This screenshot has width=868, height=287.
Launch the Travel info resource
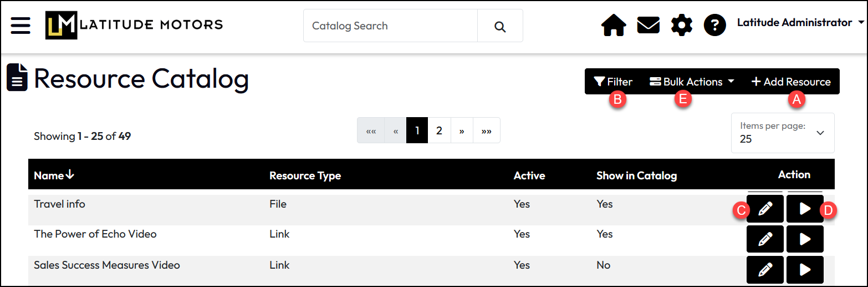(805, 209)
